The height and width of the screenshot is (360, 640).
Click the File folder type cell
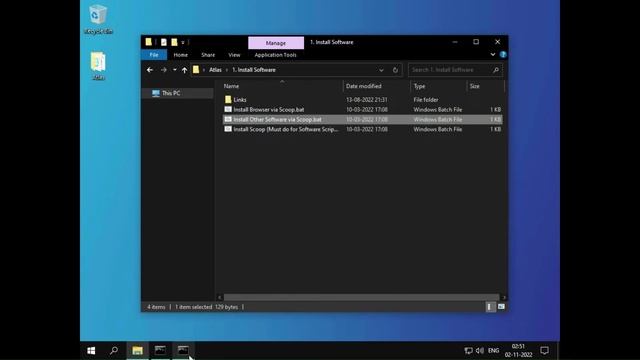426,100
